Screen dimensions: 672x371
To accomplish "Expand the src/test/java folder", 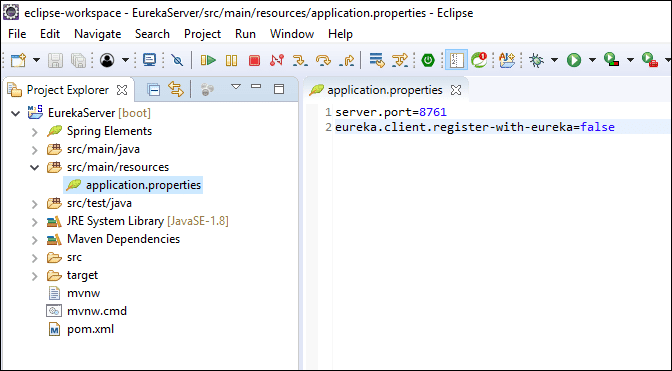I will [x=35, y=204].
